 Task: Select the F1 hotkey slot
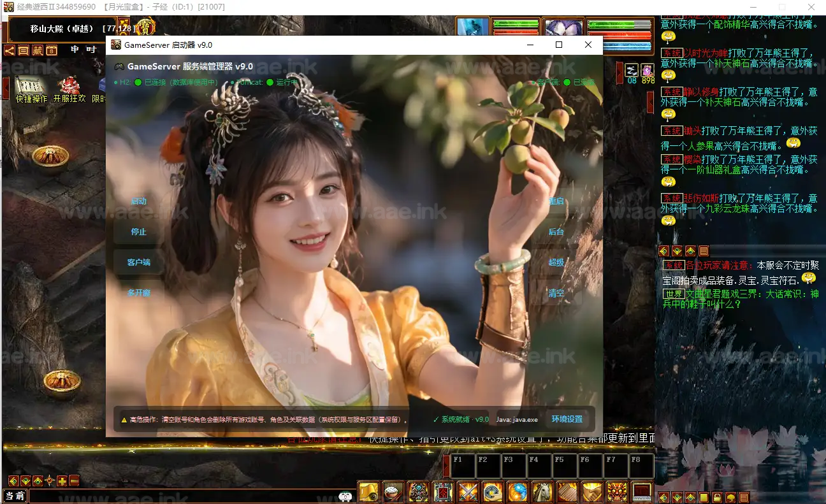coord(463,466)
